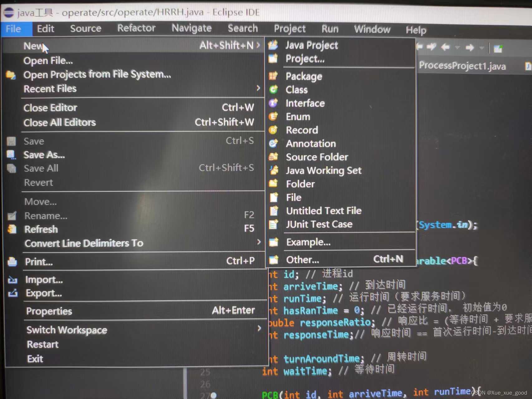This screenshot has width=532, height=399.
Task: Click the yellow back arrow toolbar icon
Action: click(445, 47)
